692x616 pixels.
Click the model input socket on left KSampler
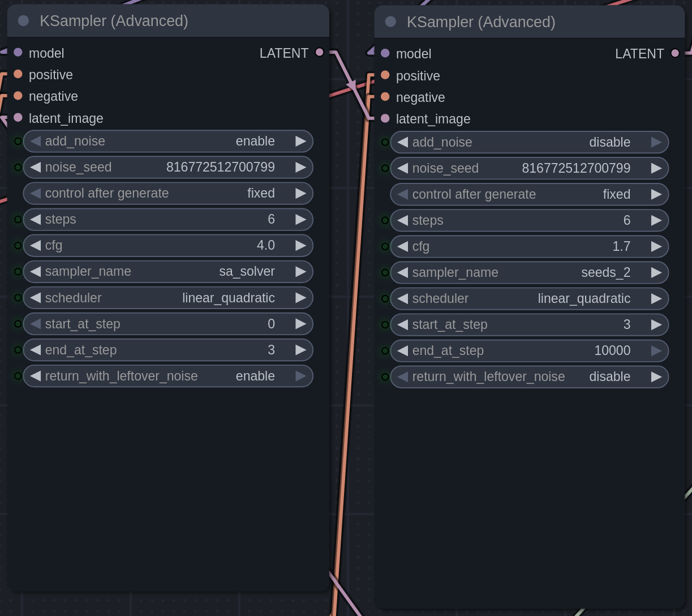click(x=18, y=52)
